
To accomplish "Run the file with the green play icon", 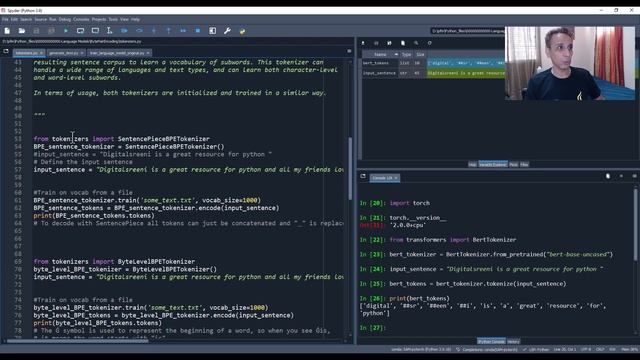I will tap(66, 31).
